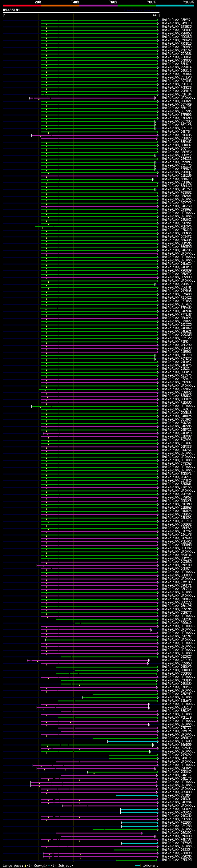
Task: Click the UniRef100_Q8IM64 hit label
Action: coord(177,796)
